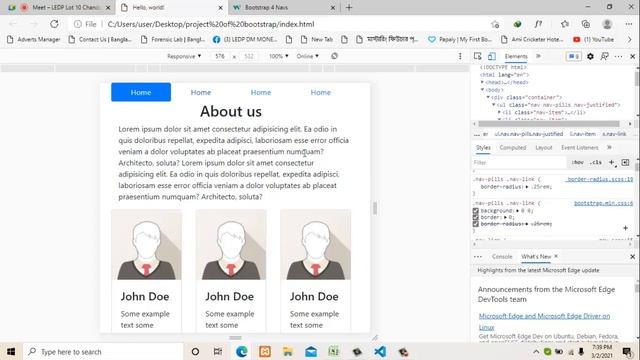Screen dimensions: 640x360
Task: Show more bookmarks bar chevron
Action: [x=629, y=40]
